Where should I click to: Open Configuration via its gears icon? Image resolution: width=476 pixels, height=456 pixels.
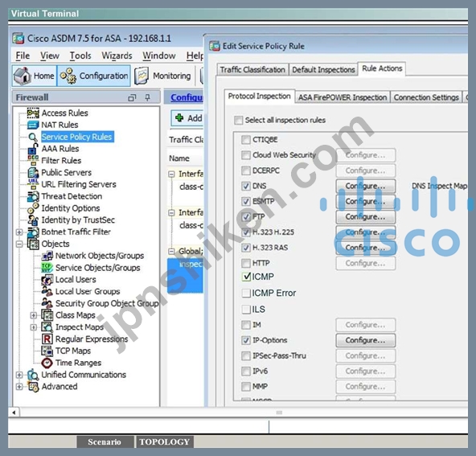(68, 76)
